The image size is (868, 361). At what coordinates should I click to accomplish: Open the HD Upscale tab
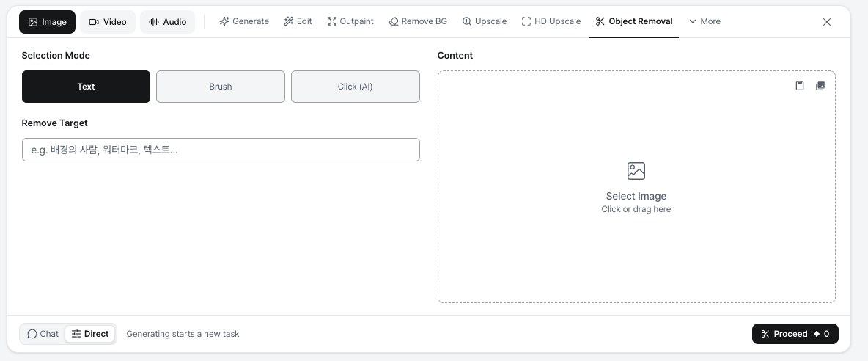click(551, 21)
